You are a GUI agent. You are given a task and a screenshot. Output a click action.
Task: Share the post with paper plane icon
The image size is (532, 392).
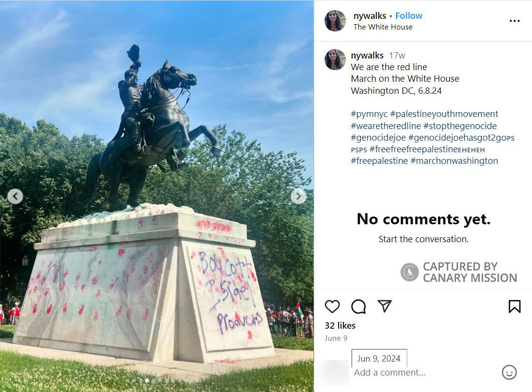pyautogui.click(x=384, y=306)
